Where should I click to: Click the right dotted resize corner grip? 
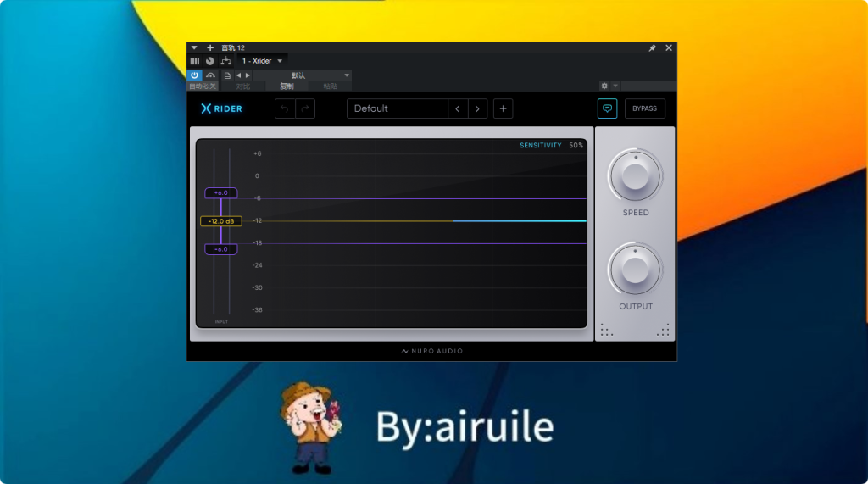coord(663,330)
